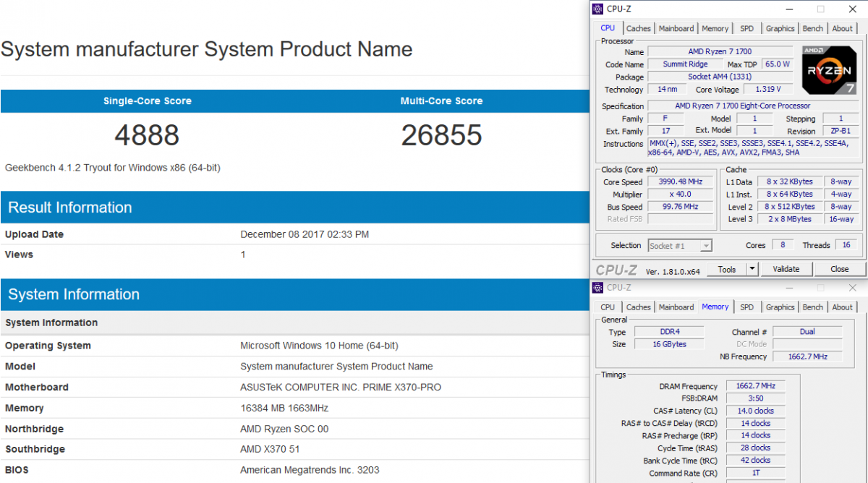Go to the Graphics tab in the CPU-Z window showing Memory
Screen dimensions: 868x483
click(780, 307)
